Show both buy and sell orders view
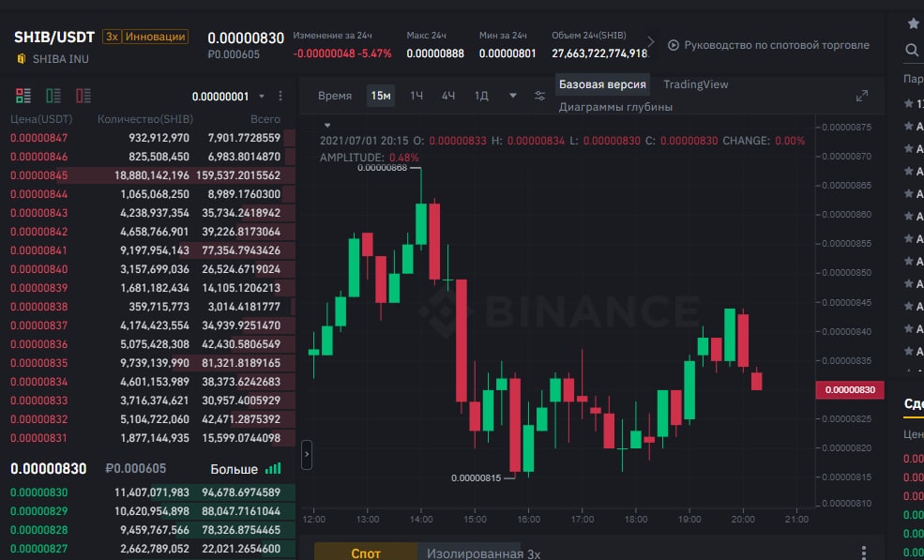 click(23, 96)
